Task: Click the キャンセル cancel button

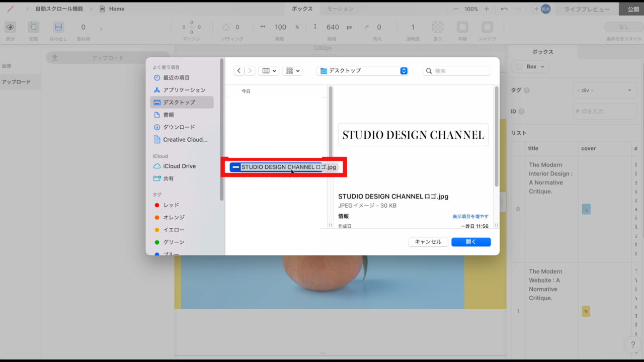Action: click(428, 242)
